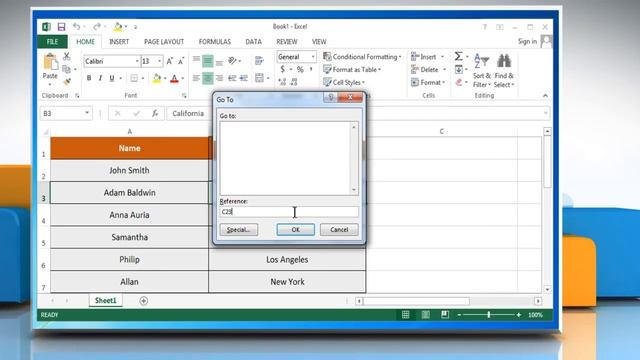Toggle Middle Align in the ribbon

pyautogui.click(x=208, y=61)
